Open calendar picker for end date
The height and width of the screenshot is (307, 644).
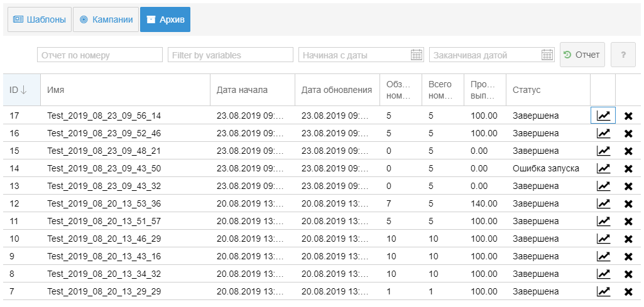coord(547,55)
